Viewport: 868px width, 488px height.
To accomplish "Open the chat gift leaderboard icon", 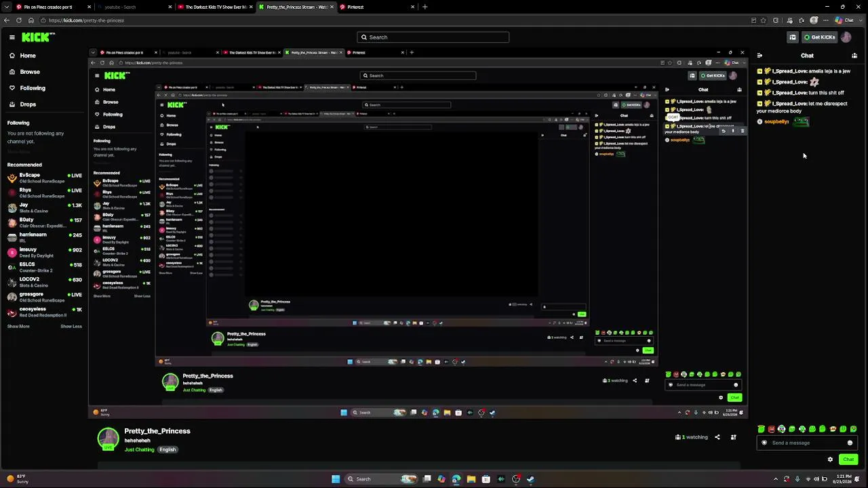I will (854, 56).
